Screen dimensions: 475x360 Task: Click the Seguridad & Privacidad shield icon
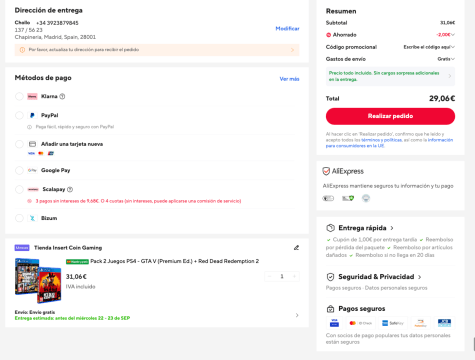330,277
